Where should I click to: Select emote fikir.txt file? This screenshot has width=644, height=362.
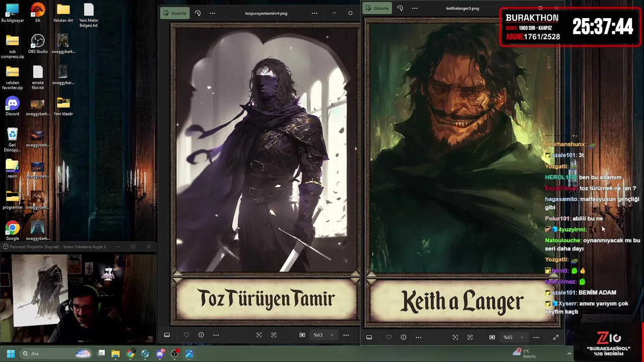(x=38, y=78)
